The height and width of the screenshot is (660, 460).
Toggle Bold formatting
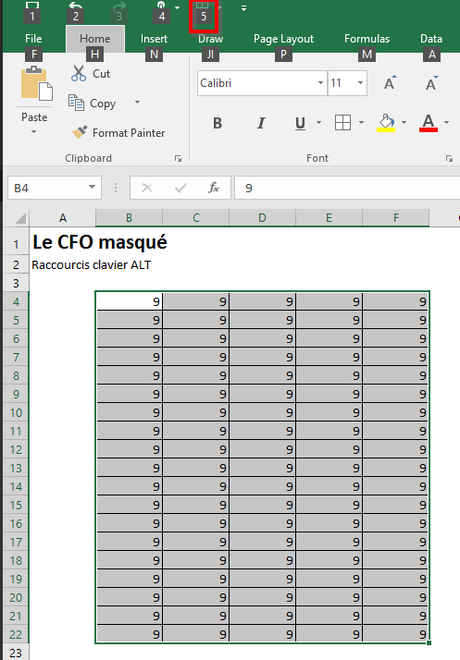pyautogui.click(x=217, y=123)
